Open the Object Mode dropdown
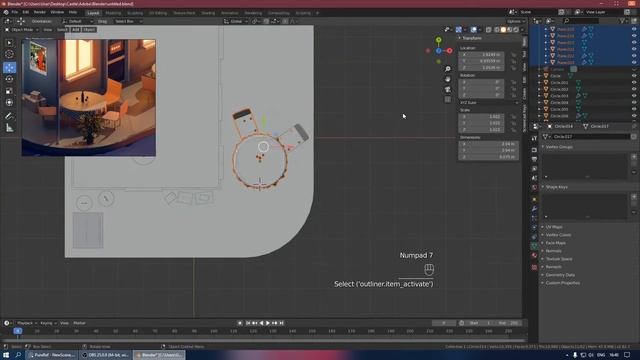The width and height of the screenshot is (640, 360). click(22, 30)
